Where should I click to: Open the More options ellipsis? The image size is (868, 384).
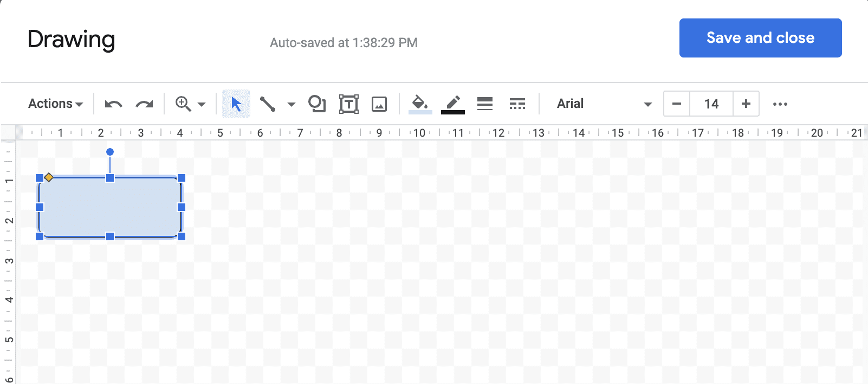click(780, 104)
